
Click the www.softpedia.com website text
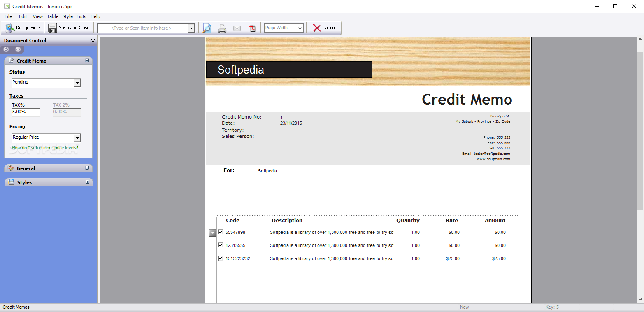(493, 159)
